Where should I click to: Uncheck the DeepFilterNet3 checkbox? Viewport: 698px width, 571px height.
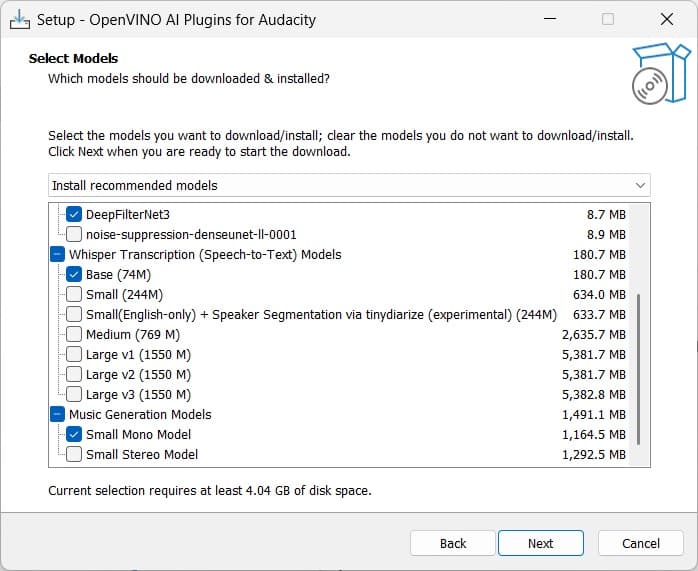click(74, 214)
